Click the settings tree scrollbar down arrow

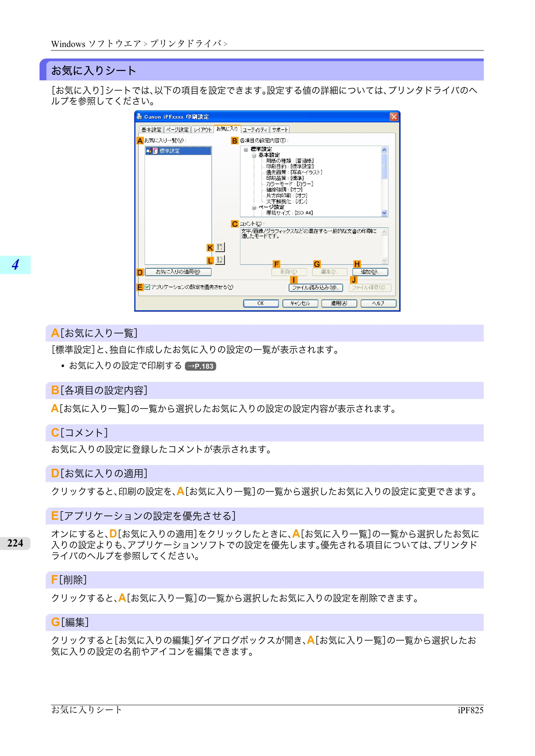tap(384, 213)
